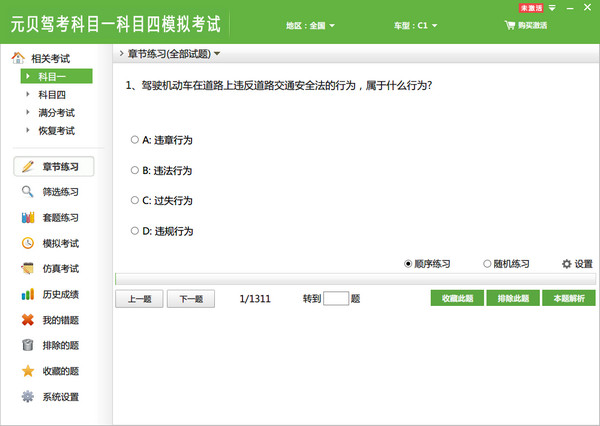Open 系统设置 gear icon in sidebar
Image resolution: width=600 pixels, height=426 pixels.
[28, 397]
